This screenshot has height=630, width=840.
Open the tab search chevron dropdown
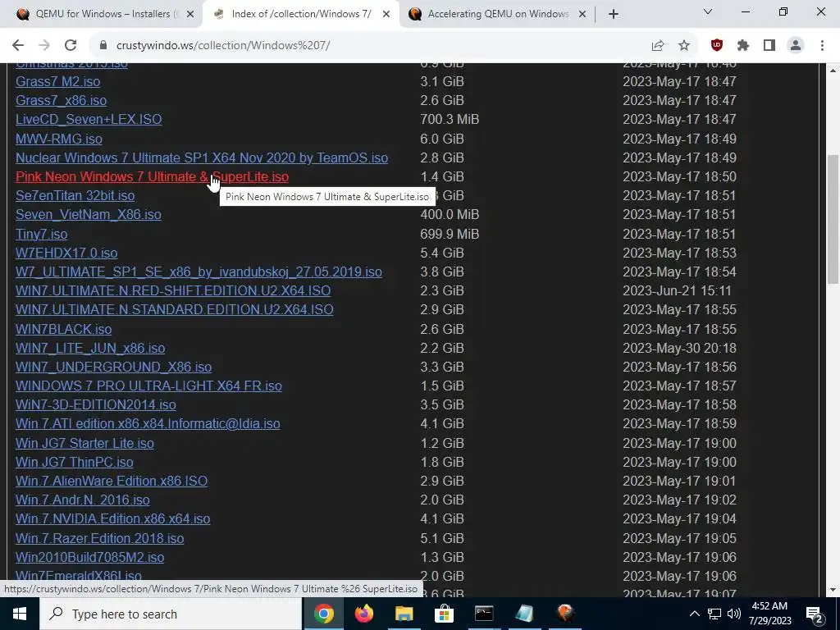(708, 11)
